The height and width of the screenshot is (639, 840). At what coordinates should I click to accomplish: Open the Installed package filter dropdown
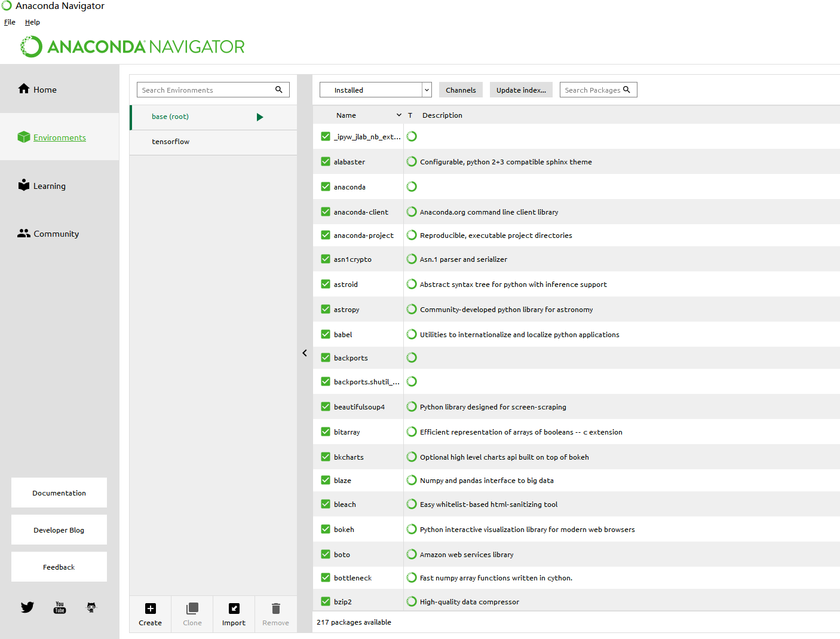click(x=376, y=90)
